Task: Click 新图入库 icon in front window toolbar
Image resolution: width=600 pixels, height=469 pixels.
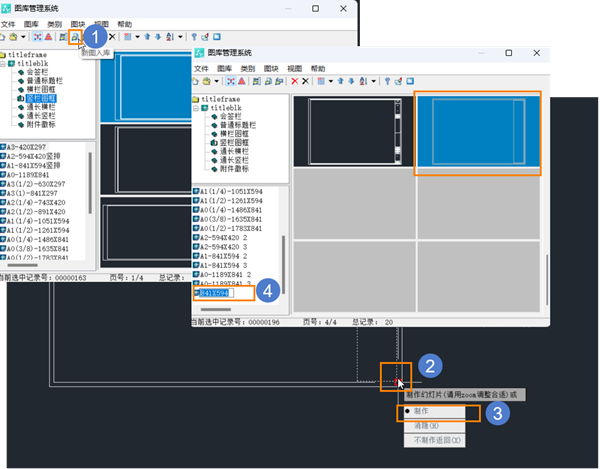Action: tap(269, 81)
